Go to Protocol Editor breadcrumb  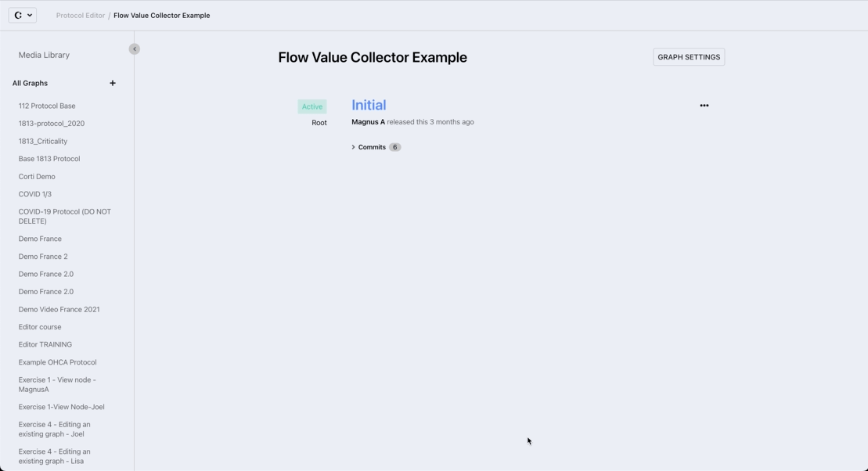pos(80,16)
